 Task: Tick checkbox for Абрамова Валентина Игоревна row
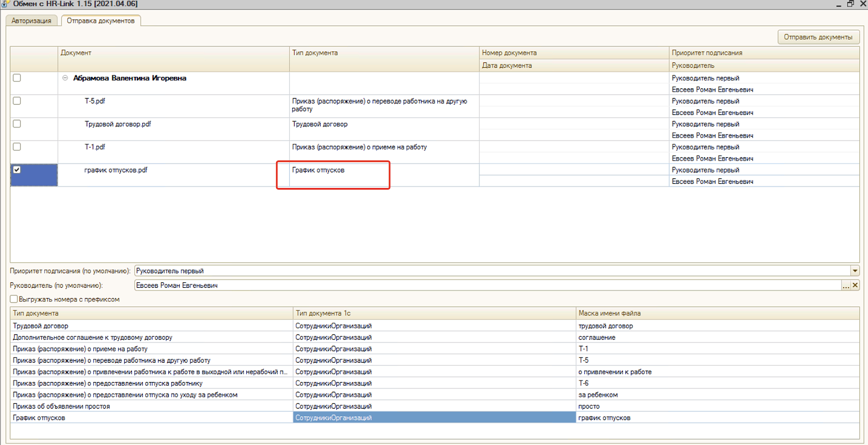click(x=17, y=78)
